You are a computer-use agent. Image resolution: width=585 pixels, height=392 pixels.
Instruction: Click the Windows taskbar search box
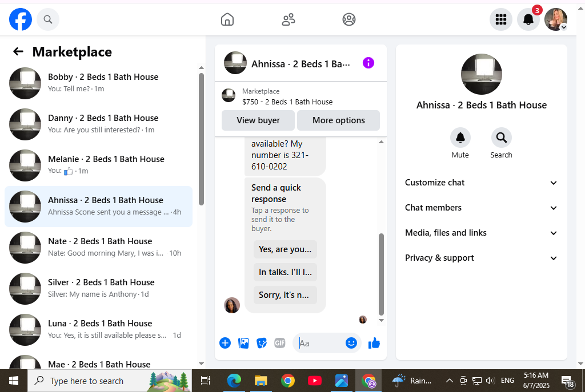tap(110, 381)
